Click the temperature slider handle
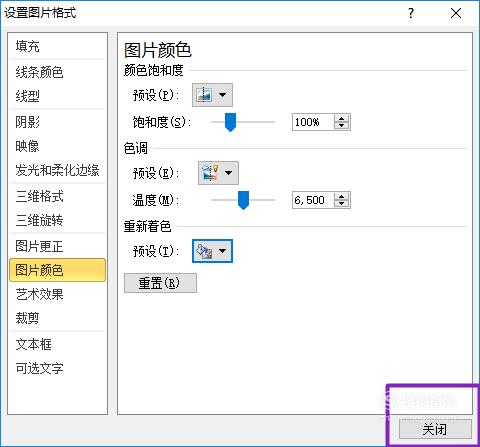The height and width of the screenshot is (447, 480). pos(243,200)
